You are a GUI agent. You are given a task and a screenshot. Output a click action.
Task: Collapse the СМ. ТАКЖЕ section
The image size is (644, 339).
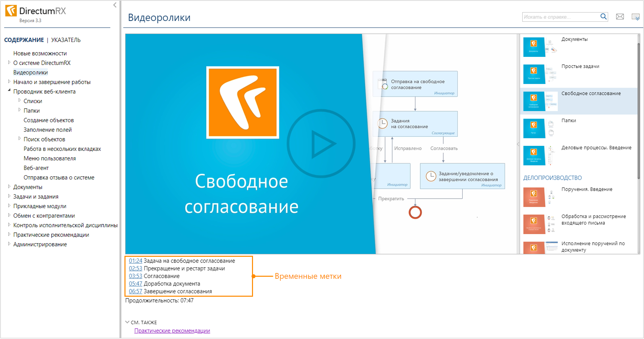tap(127, 322)
